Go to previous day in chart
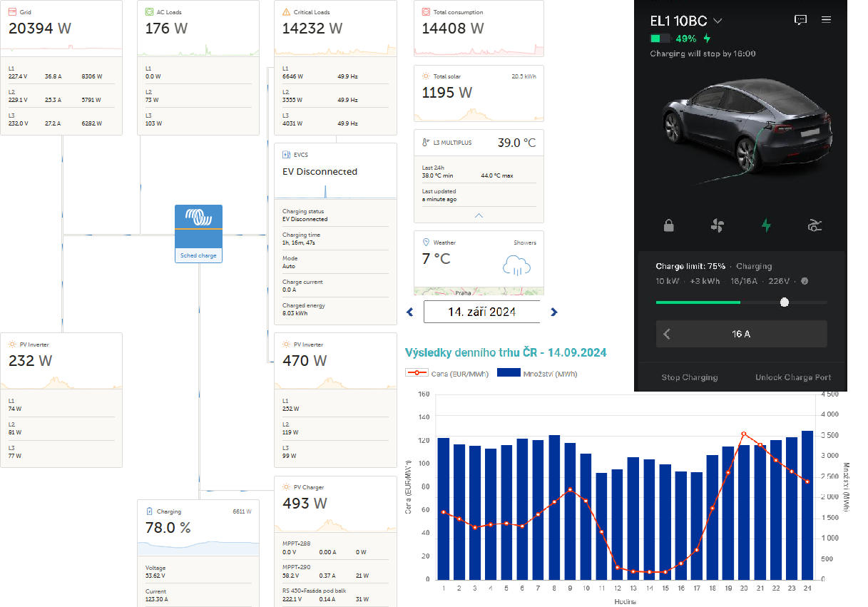 click(x=410, y=312)
